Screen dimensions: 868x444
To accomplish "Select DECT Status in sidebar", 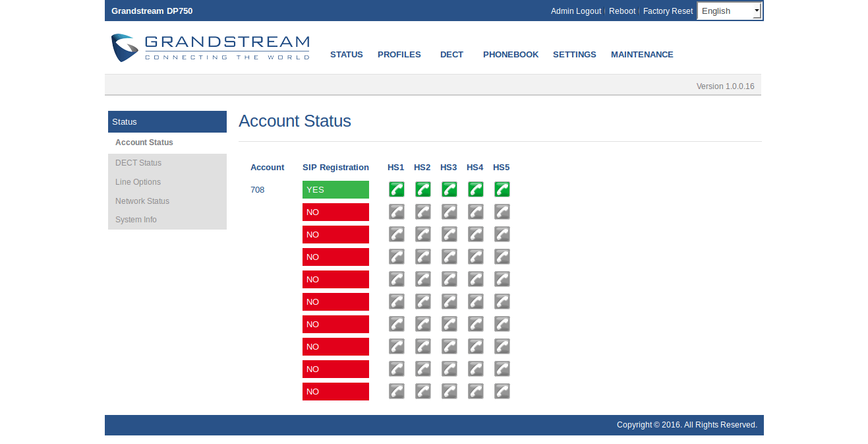I will 138,163.
